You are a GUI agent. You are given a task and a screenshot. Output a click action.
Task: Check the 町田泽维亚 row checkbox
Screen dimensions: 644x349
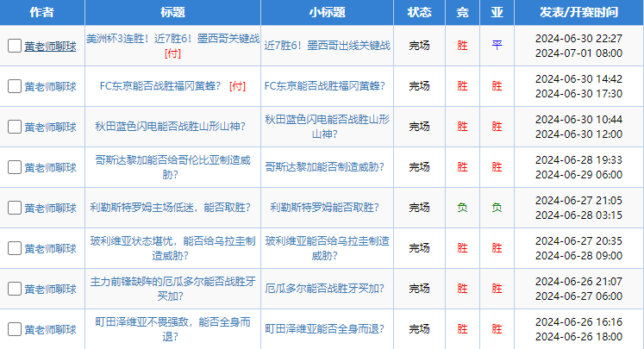[x=15, y=329]
